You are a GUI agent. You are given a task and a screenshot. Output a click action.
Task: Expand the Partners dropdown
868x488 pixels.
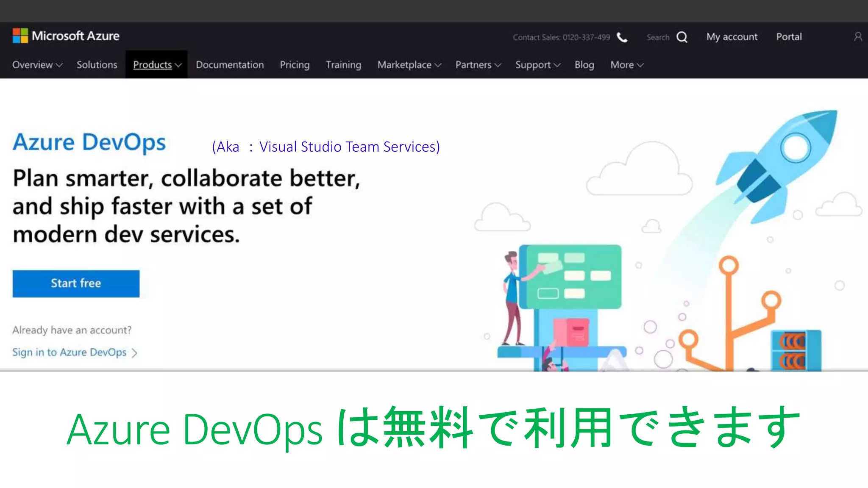479,65
